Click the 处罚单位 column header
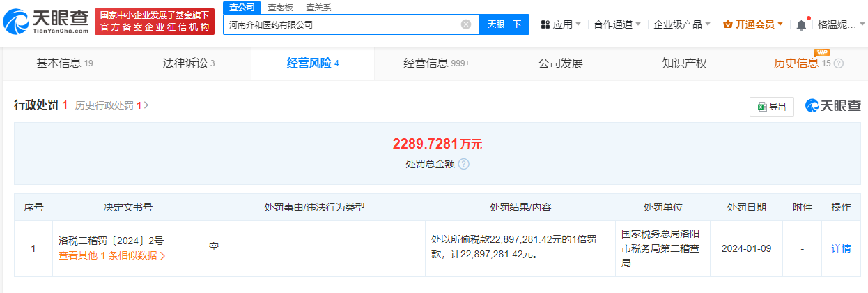Image resolution: width=868 pixels, height=293 pixels. click(663, 207)
